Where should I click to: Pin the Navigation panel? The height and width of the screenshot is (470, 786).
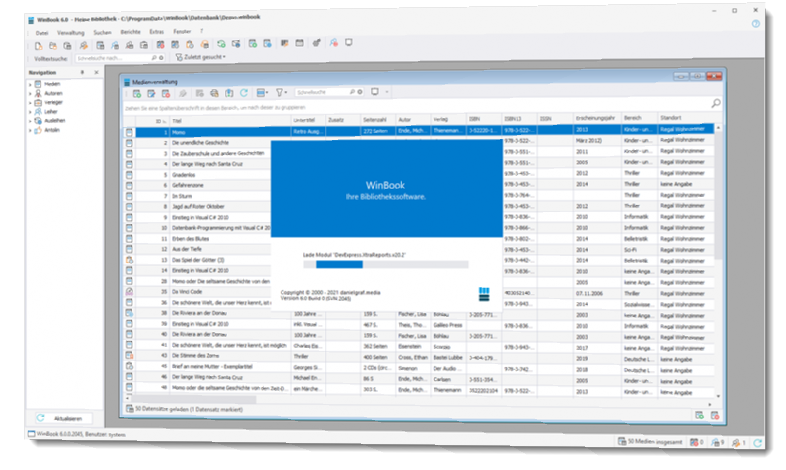pyautogui.click(x=83, y=73)
